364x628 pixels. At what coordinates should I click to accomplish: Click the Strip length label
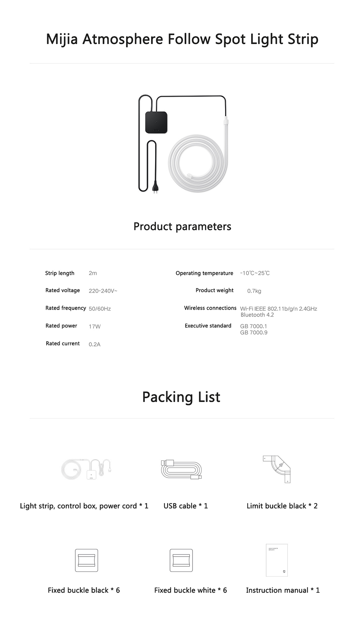tap(60, 273)
